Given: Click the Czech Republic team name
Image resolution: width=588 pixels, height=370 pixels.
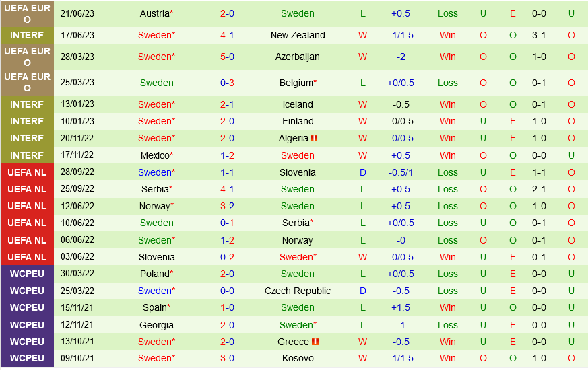Looking at the screenshot, I should pyautogui.click(x=298, y=291).
